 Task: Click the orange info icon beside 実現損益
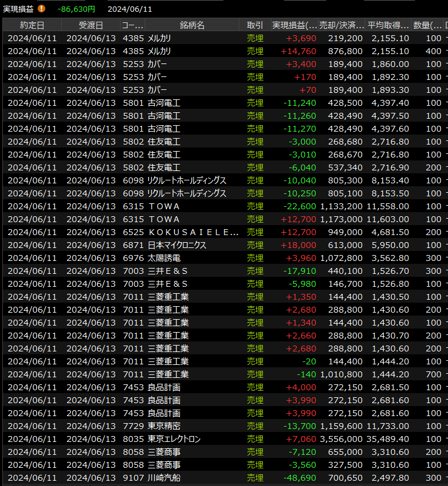[41, 9]
